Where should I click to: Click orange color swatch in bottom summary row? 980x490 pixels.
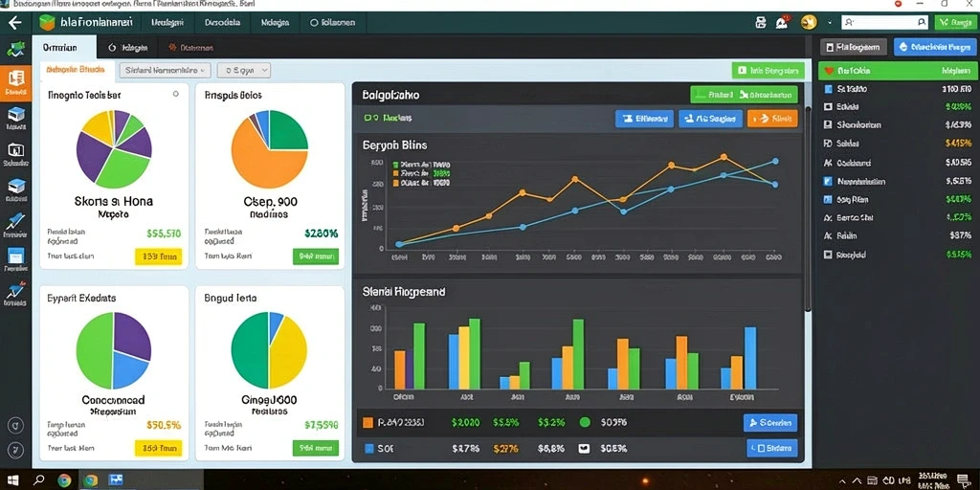point(368,422)
